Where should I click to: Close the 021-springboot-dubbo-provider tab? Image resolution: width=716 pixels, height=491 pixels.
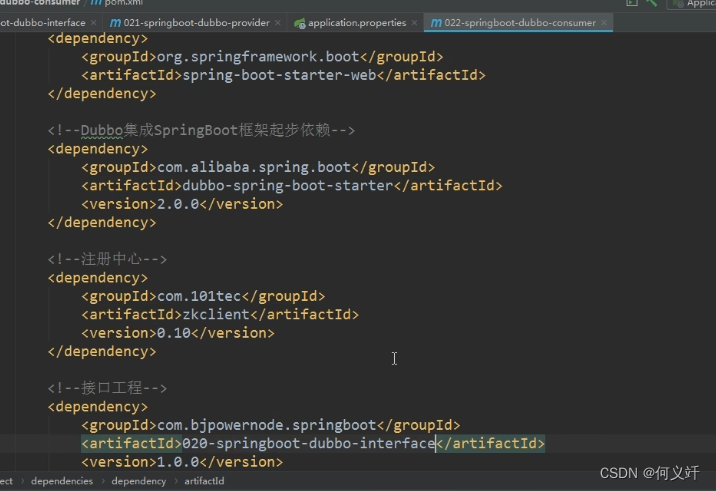tap(278, 22)
